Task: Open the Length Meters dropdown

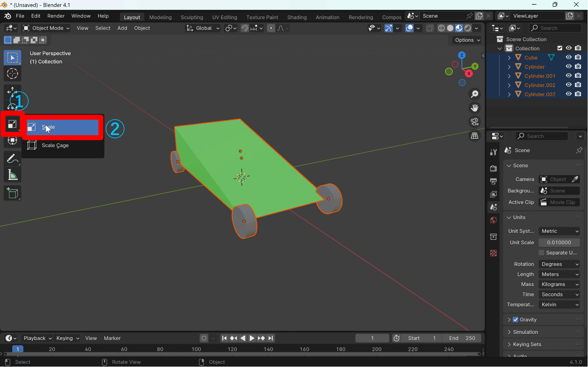Action: [x=559, y=275]
